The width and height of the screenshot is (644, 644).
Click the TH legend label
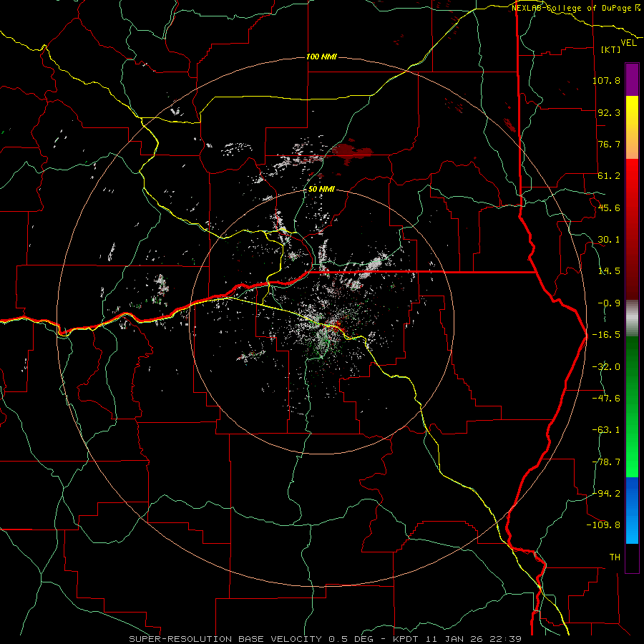[615, 557]
